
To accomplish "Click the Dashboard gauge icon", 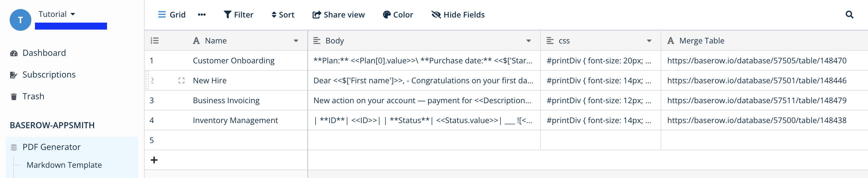I will click(x=14, y=53).
